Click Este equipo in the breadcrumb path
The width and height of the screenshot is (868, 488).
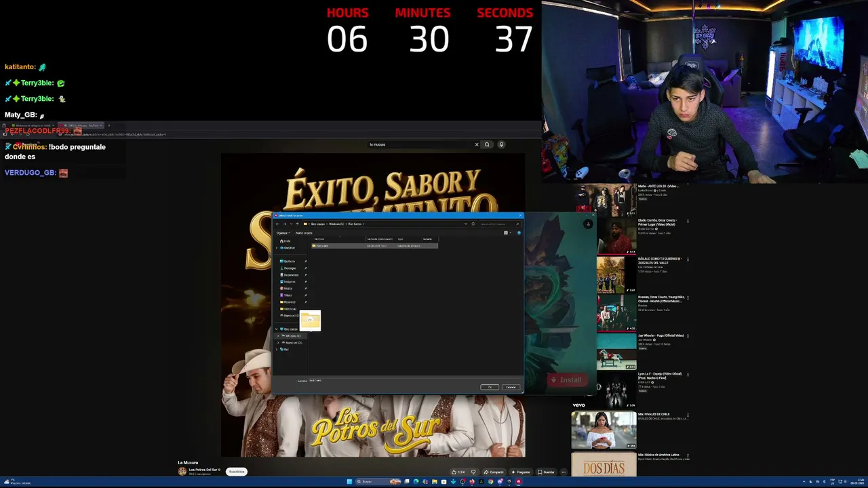click(317, 224)
